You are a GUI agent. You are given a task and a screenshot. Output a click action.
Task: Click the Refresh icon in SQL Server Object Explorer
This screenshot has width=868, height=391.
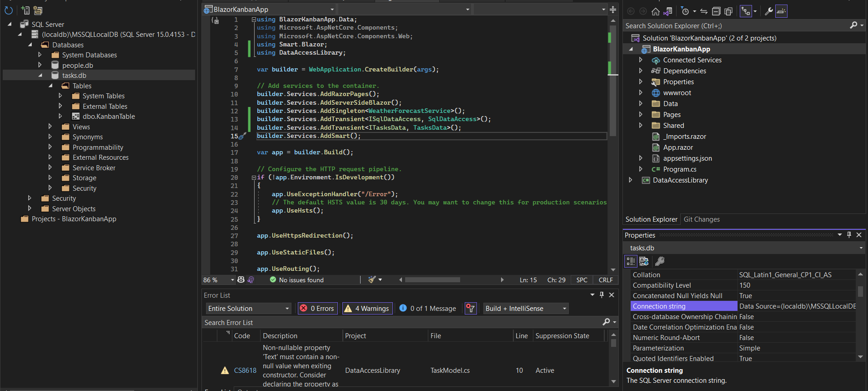coord(8,10)
